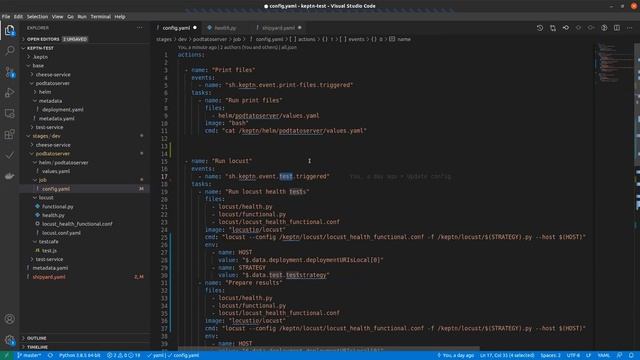The height and width of the screenshot is (360, 640).
Task: Click the errors and warnings status indicator
Action: pyautogui.click(x=124, y=356)
